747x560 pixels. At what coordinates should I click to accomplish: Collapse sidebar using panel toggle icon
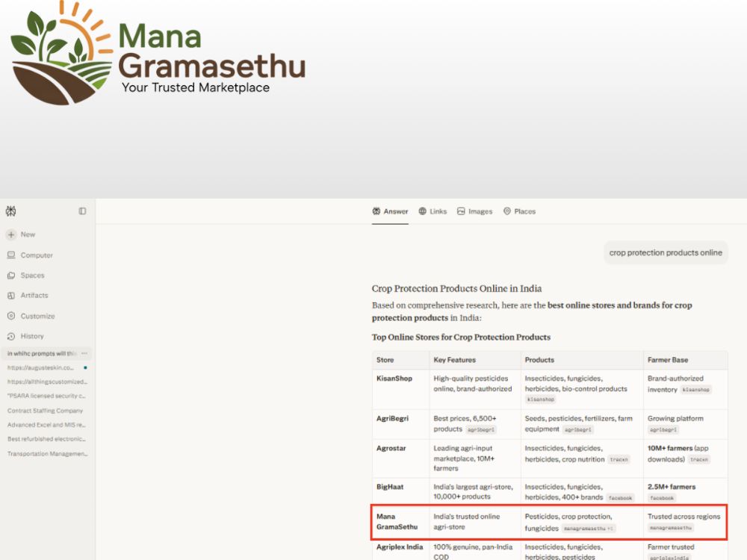click(82, 211)
